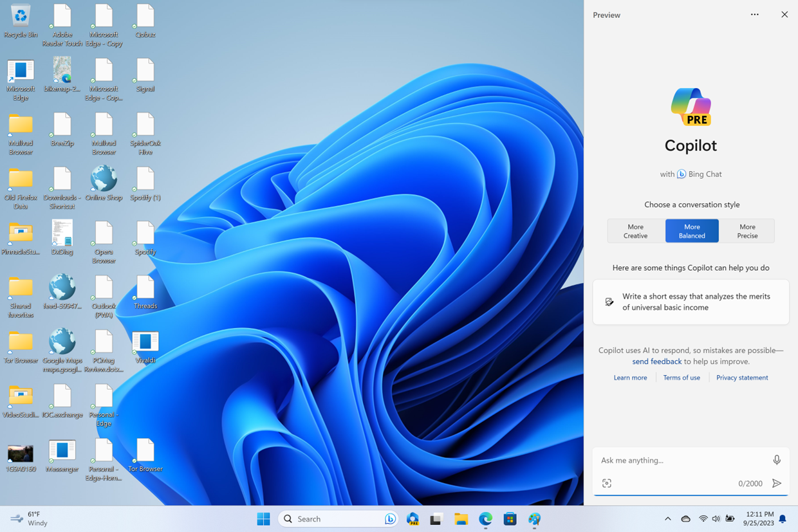
Task: Choose More Creative conversation style
Action: 636,231
